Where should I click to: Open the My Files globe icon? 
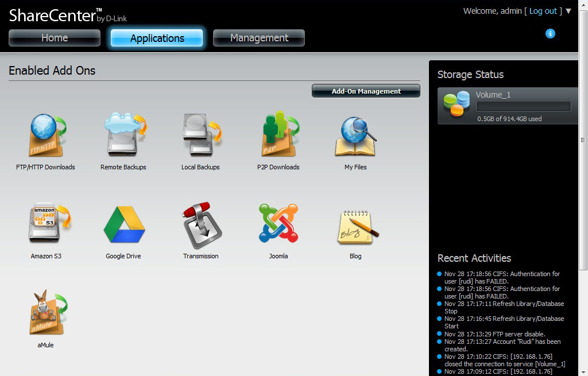[x=355, y=135]
